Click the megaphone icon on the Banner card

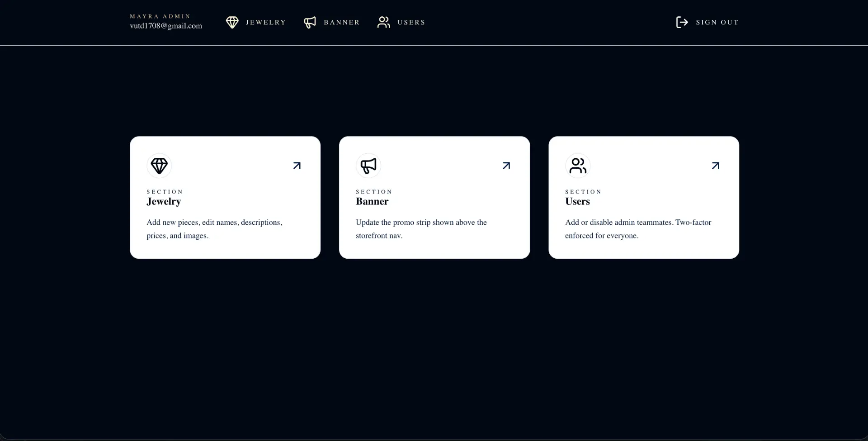(x=368, y=166)
